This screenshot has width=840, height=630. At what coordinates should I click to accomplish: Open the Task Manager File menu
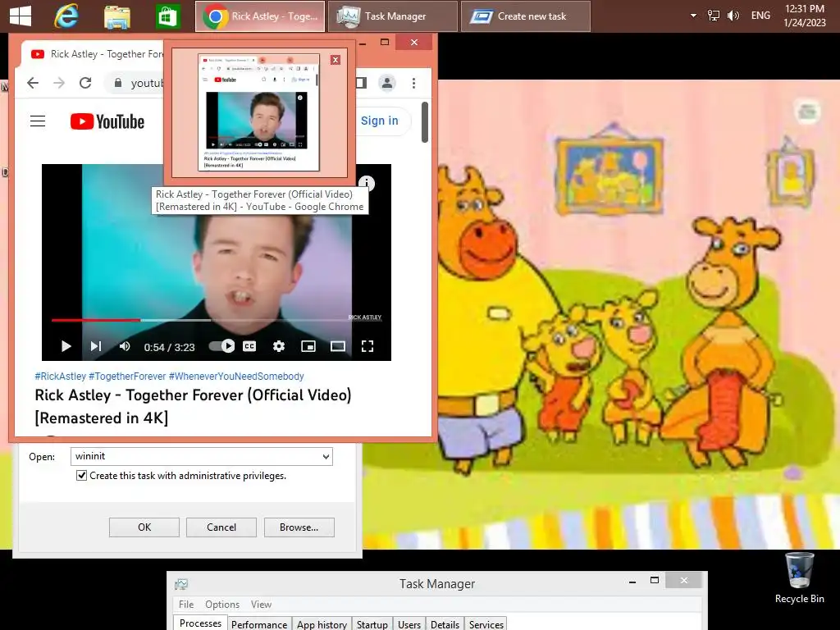[186, 605]
